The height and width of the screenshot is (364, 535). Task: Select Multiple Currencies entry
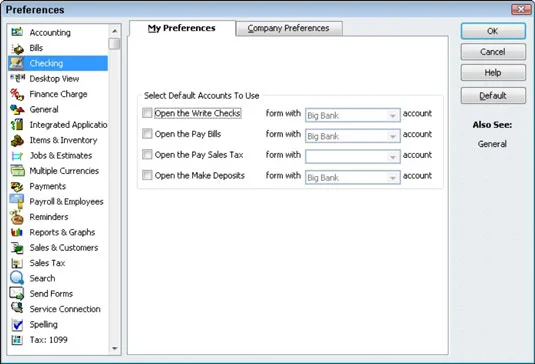click(64, 171)
